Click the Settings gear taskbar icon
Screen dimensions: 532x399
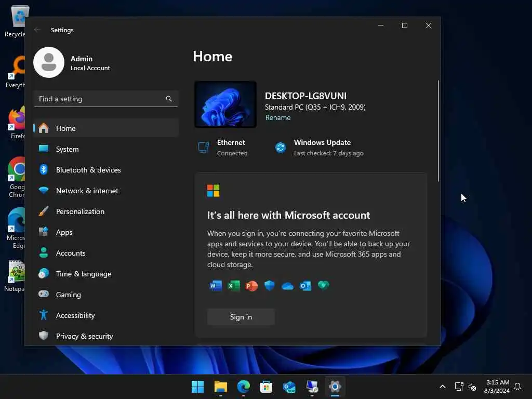pyautogui.click(x=335, y=387)
